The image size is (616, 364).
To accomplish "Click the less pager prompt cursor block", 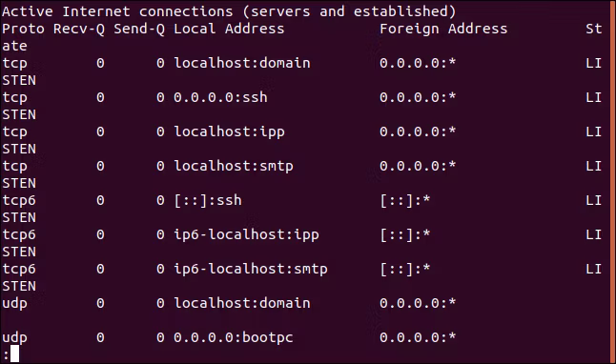I will (14, 354).
